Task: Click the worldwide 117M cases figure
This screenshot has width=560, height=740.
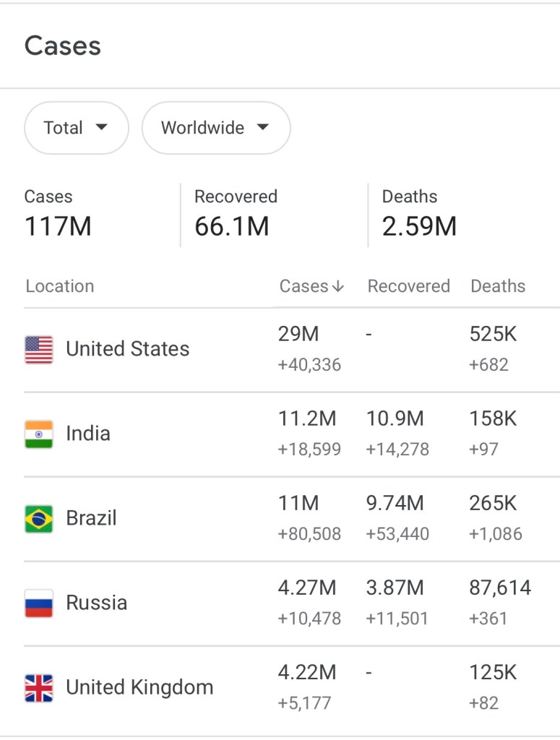Action: pos(58,226)
